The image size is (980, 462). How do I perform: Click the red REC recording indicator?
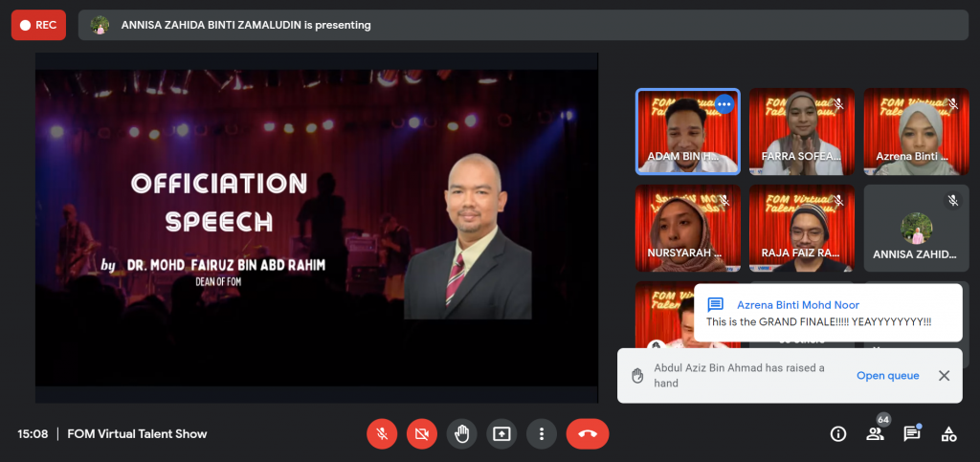point(38,25)
